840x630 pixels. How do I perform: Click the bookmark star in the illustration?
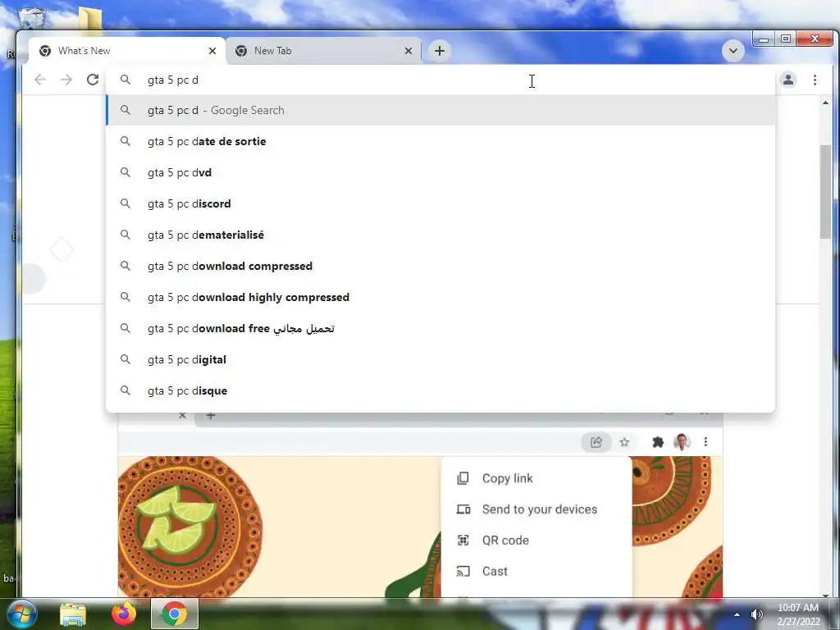pyautogui.click(x=624, y=442)
